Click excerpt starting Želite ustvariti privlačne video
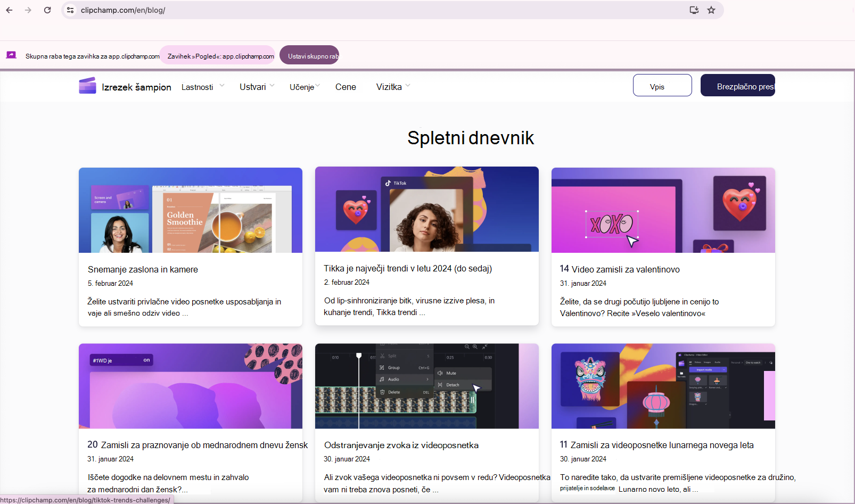The width and height of the screenshot is (855, 504). click(x=184, y=308)
